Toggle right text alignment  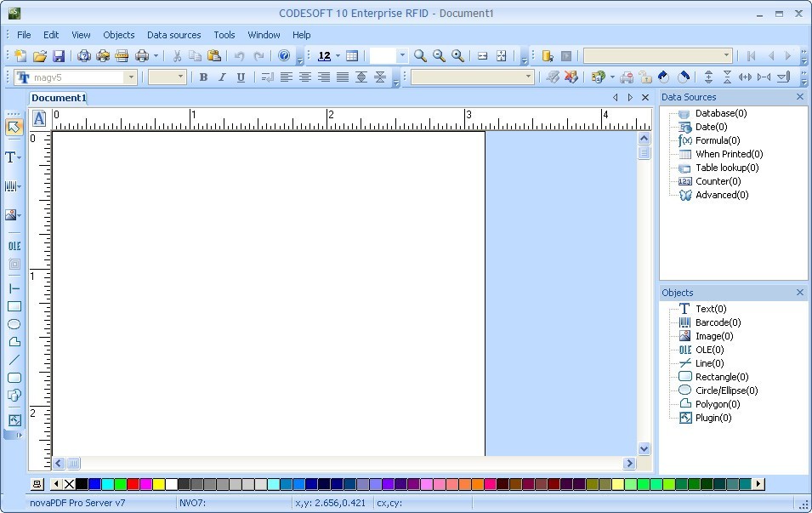pos(324,77)
